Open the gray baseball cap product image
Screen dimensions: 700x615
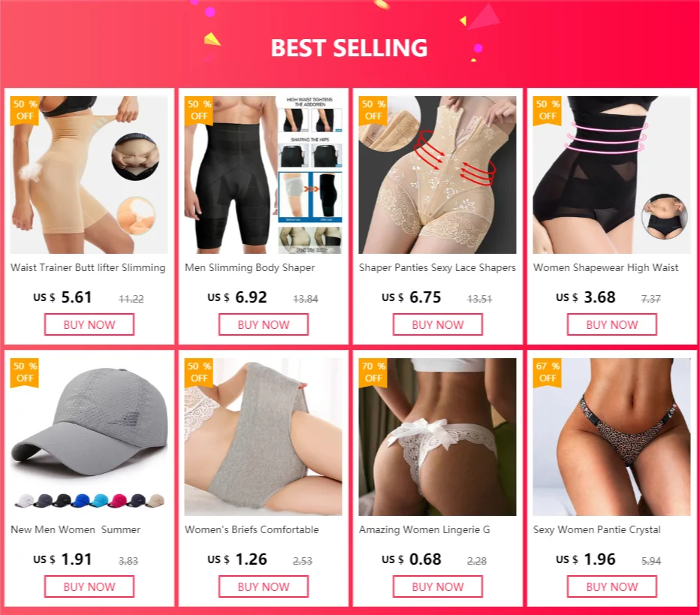[x=89, y=437]
